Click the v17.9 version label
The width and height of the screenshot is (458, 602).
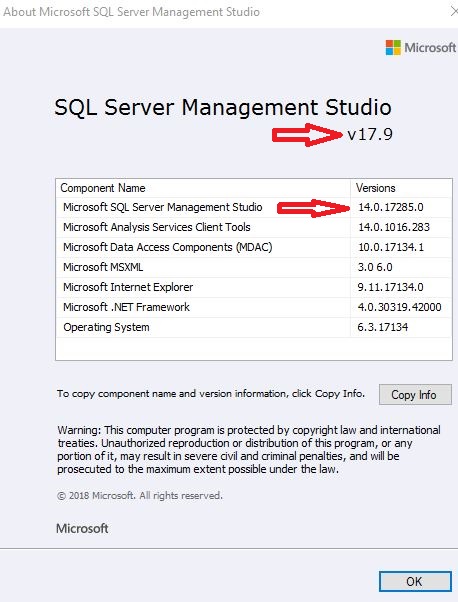[x=370, y=134]
